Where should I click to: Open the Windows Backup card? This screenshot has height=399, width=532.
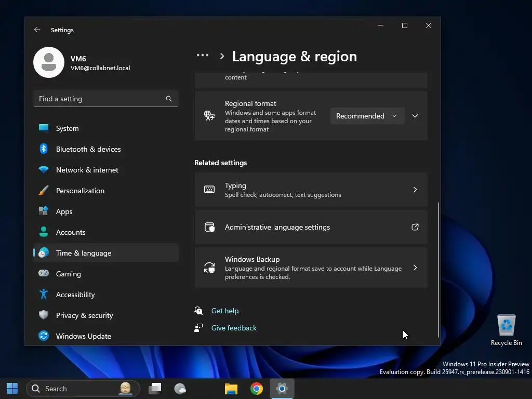[311, 268]
